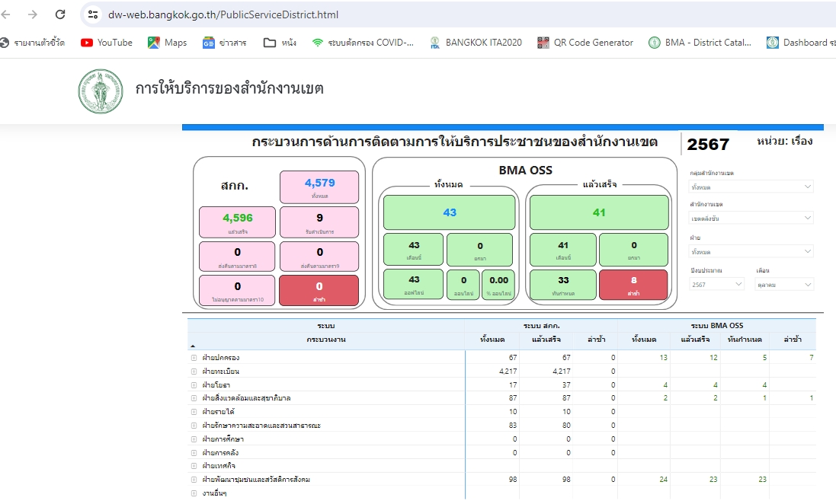Click the site information icon in address bar
836x504 pixels.
pos(93,14)
